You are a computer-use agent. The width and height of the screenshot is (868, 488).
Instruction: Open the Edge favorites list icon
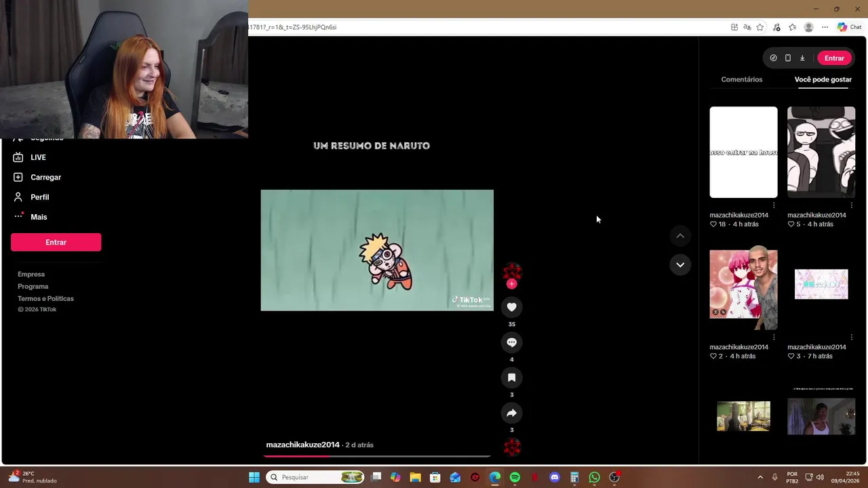pos(792,27)
